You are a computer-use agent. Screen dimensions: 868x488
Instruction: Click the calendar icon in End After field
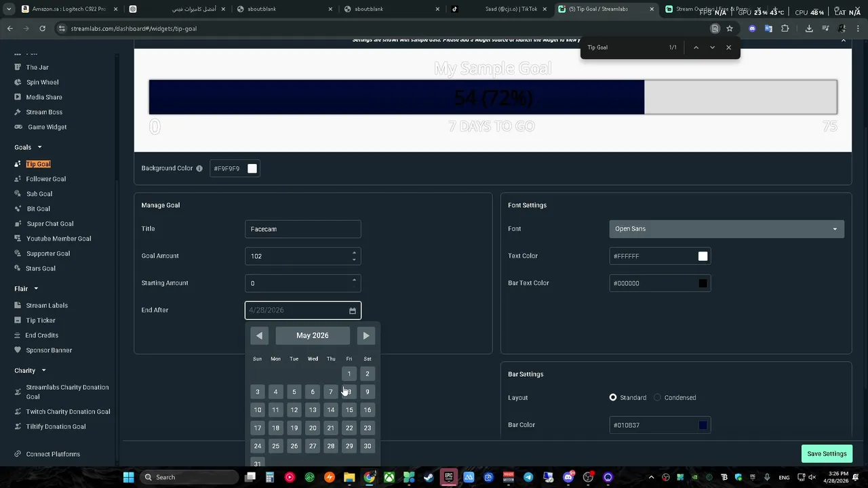[x=353, y=310]
